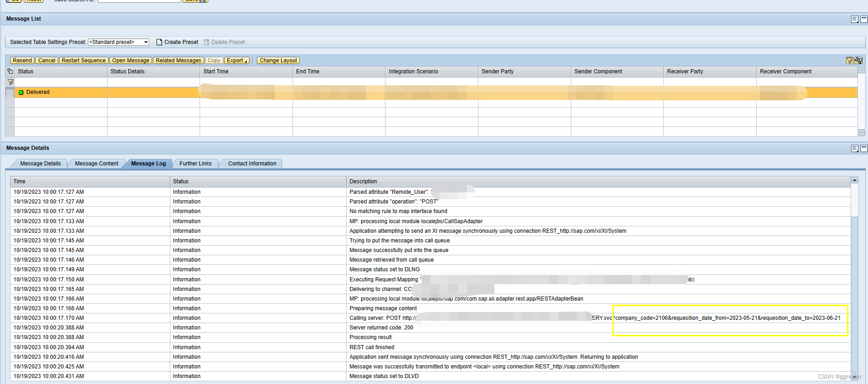Click log row 'MP: processing local module localejbs/CallSapAdapter'

pyautogui.click(x=430, y=221)
